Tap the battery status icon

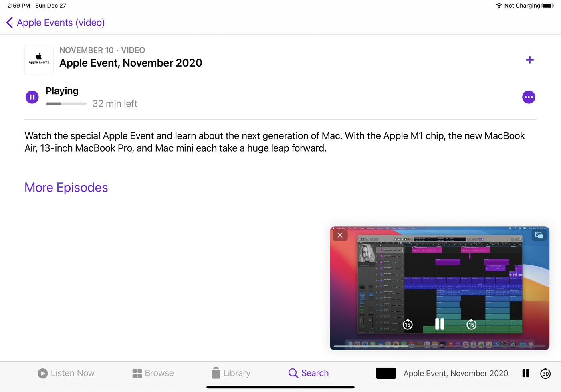[548, 6]
